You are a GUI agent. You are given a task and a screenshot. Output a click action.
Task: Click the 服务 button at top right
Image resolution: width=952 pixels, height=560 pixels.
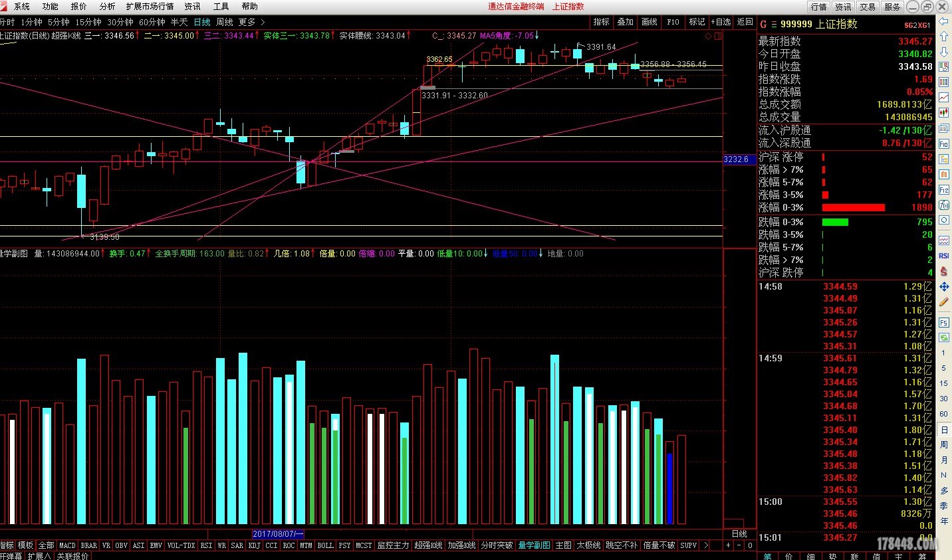(x=892, y=7)
